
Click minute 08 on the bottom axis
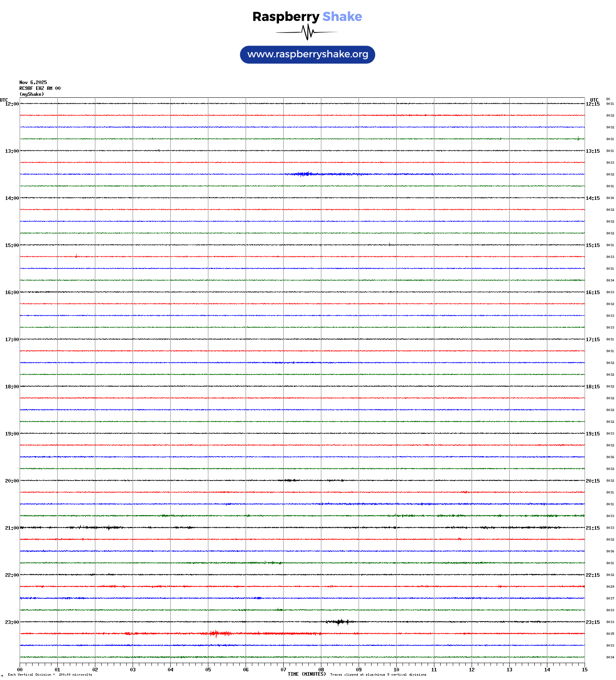321,670
